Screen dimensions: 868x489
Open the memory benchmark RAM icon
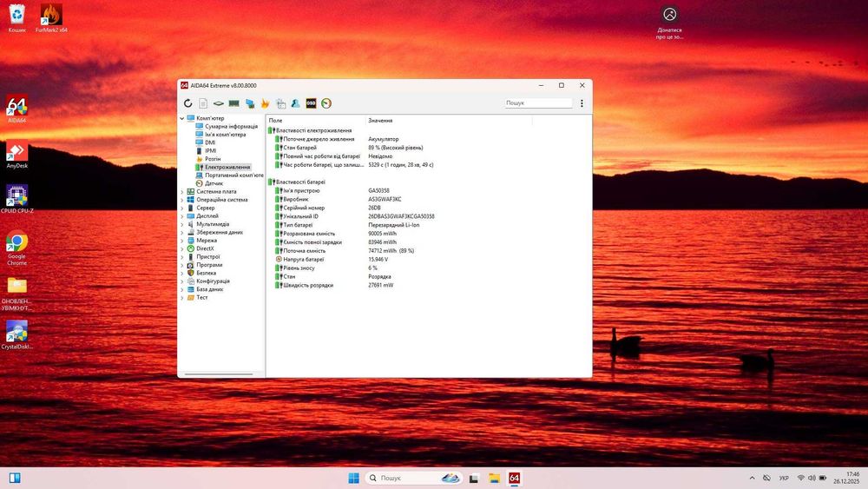point(234,103)
